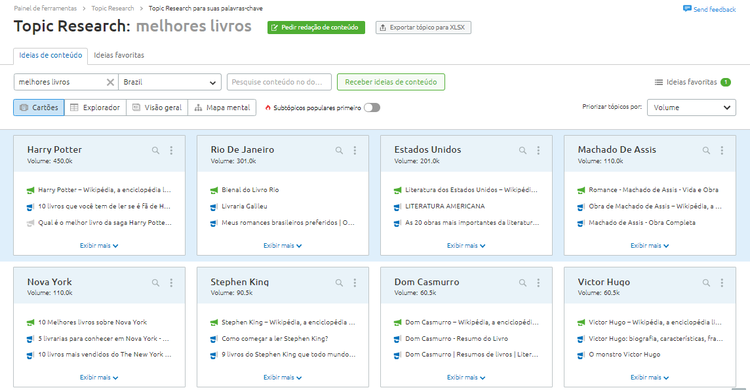Viewport: 750px width, 390px height.
Task: Expand Exibir mais on Estados Unidos card
Action: [466, 245]
